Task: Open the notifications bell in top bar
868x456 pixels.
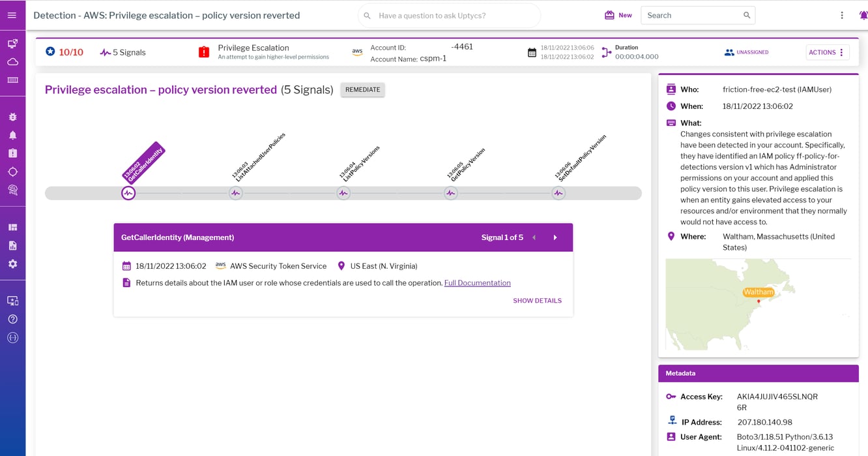Action: click(x=863, y=15)
